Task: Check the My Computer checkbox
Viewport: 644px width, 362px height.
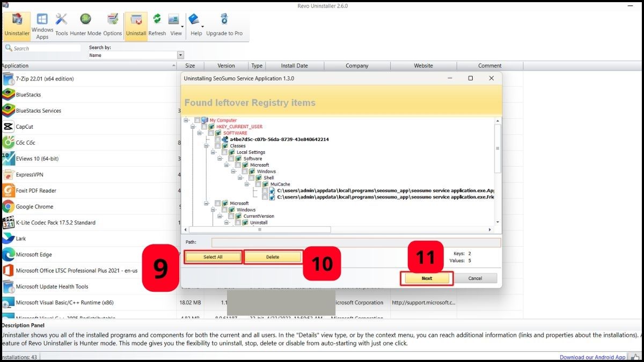Action: pyautogui.click(x=197, y=120)
